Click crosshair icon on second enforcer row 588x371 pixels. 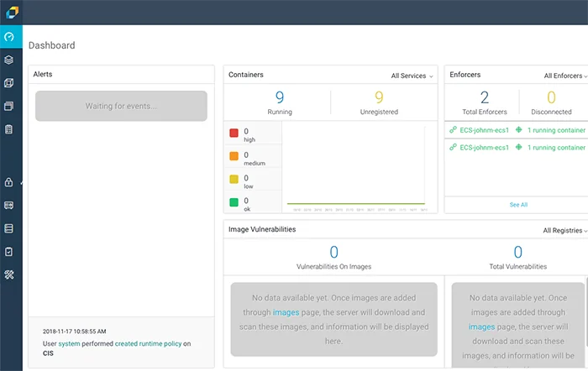[518, 147]
